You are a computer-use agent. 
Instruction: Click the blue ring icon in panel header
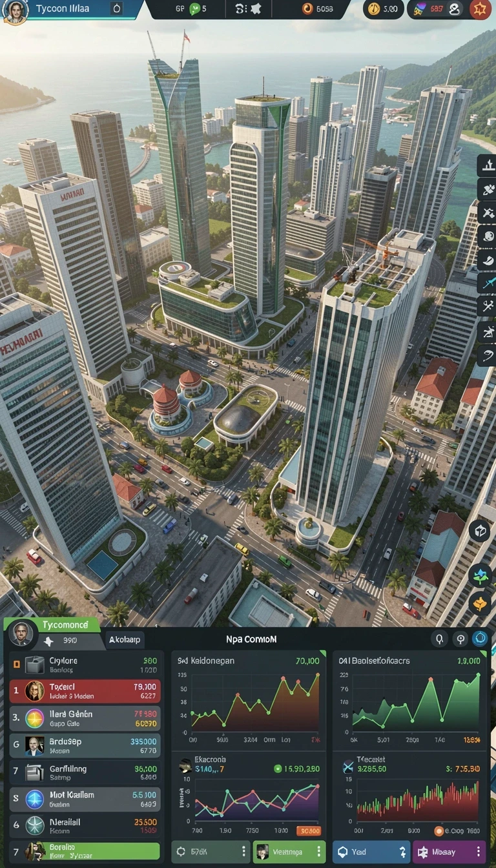pos(480,639)
